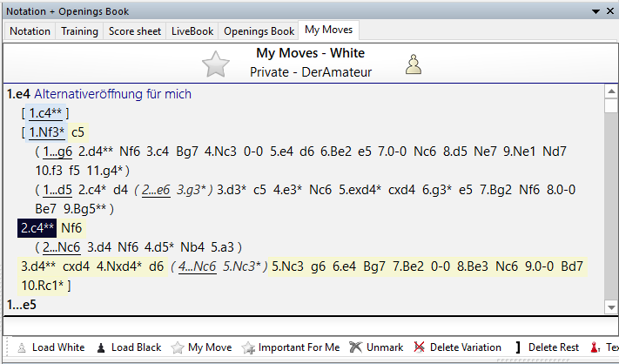Viewport: 619px width, 364px height.
Task: Click the Load White button label
Action: click(x=58, y=347)
